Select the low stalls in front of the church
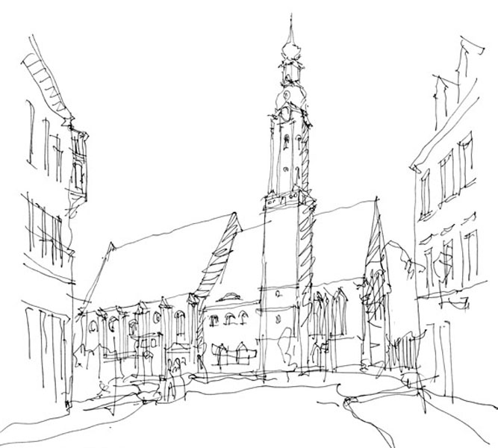Screen dimensions: 498x448 point(230,354)
